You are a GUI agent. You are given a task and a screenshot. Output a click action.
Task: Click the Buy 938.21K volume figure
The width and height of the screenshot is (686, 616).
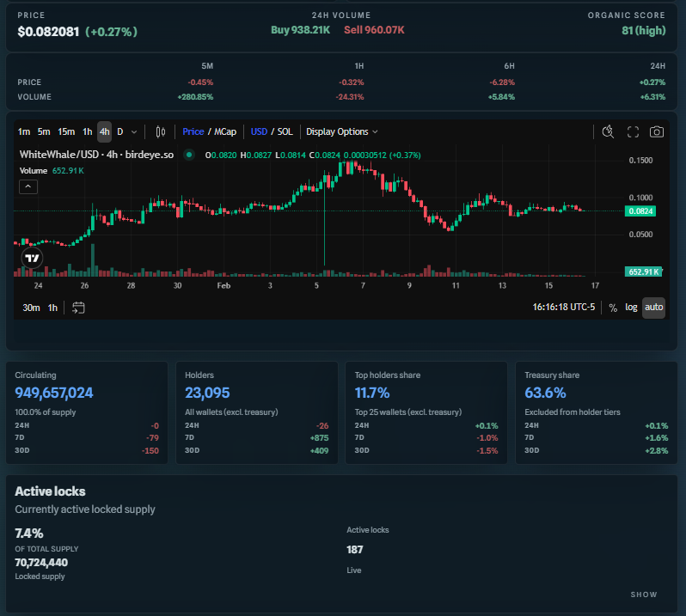(x=300, y=30)
